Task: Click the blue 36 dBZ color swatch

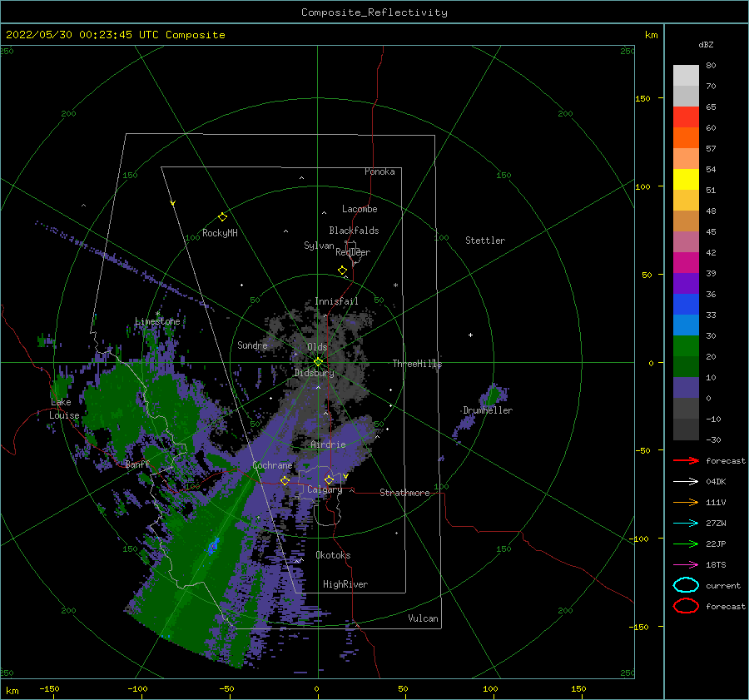Action: point(686,305)
